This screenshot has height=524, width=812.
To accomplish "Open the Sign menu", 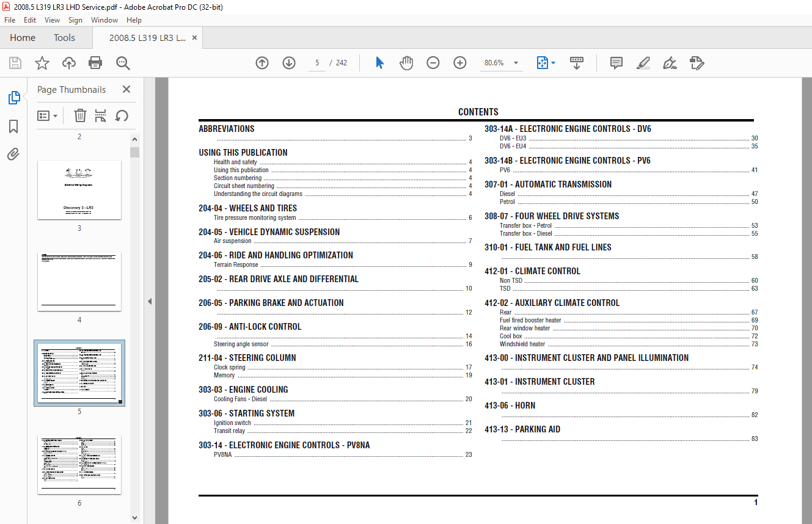I will [x=75, y=20].
